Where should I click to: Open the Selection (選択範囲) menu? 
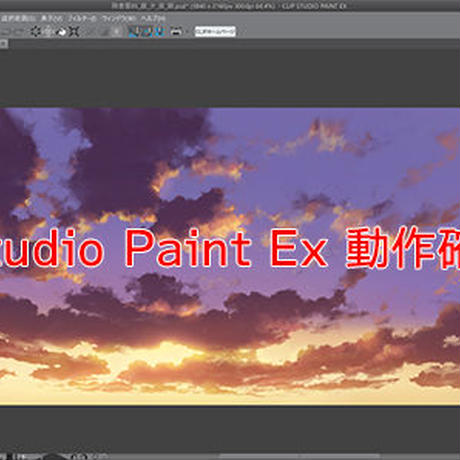coord(19,18)
